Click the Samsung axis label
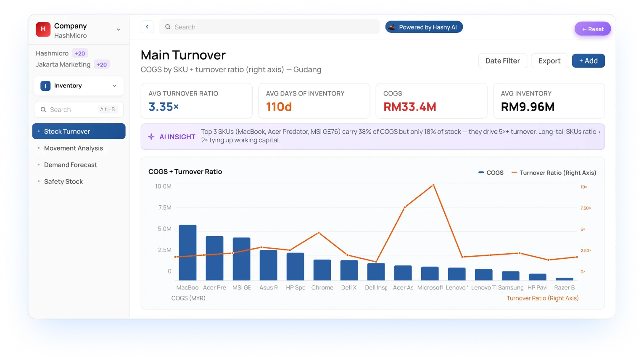Screen dimensions: 644x361 click(x=511, y=288)
